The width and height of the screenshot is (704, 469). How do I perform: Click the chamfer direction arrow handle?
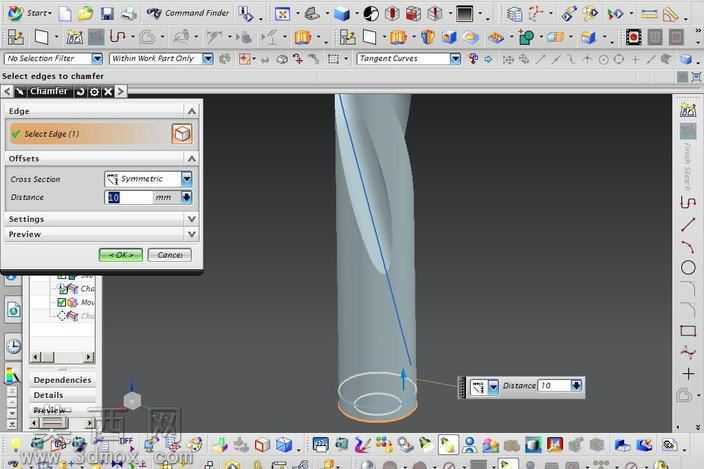pyautogui.click(x=403, y=379)
